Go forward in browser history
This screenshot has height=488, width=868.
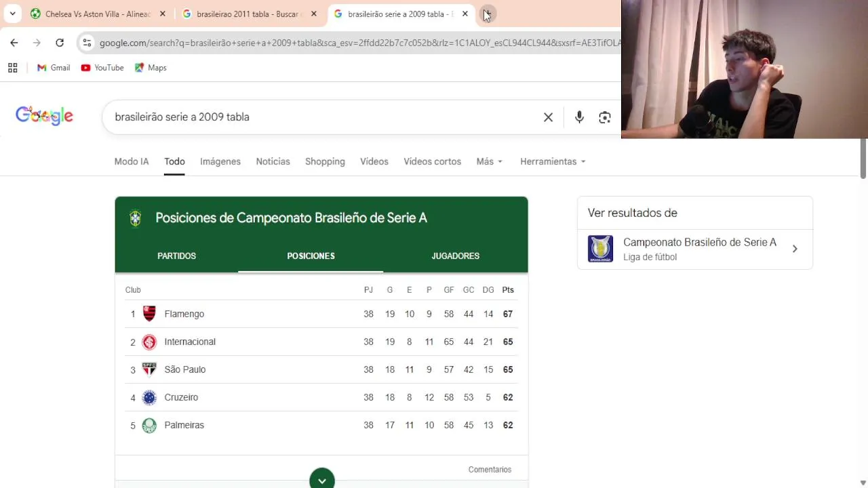point(37,43)
